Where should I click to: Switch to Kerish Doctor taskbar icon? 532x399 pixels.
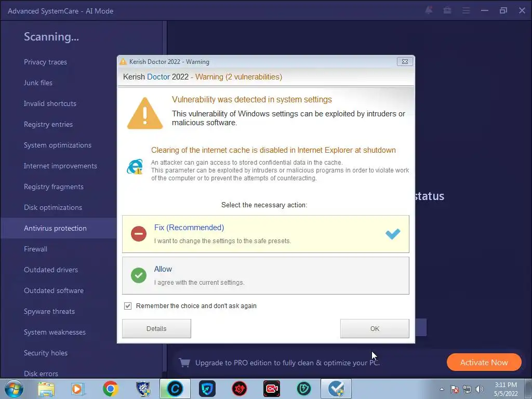(x=336, y=389)
